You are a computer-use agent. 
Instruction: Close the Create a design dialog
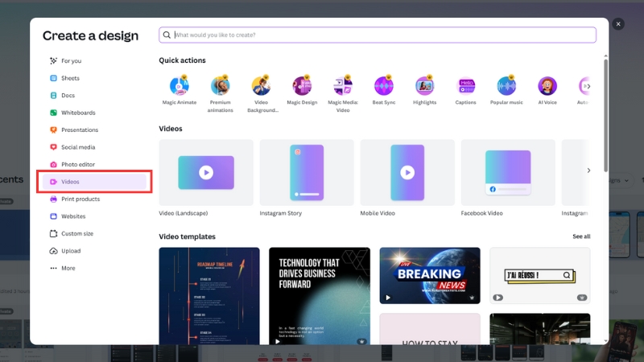click(618, 24)
